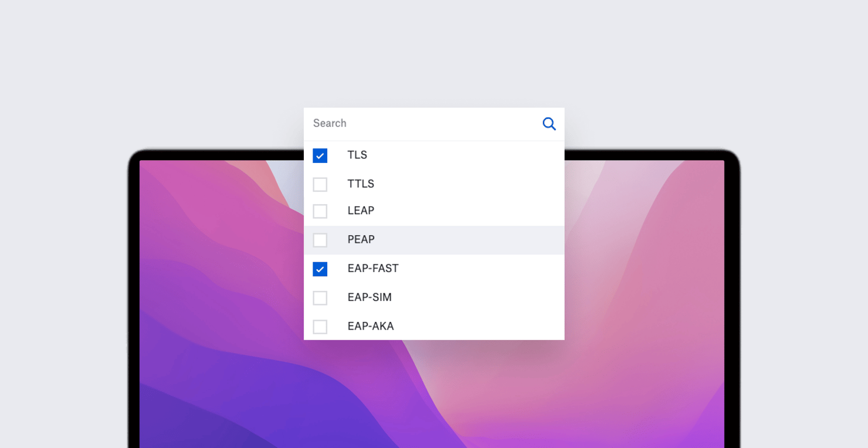Screen dimensions: 868x448
Task: Check the PEAP checkbox
Action: coord(320,240)
